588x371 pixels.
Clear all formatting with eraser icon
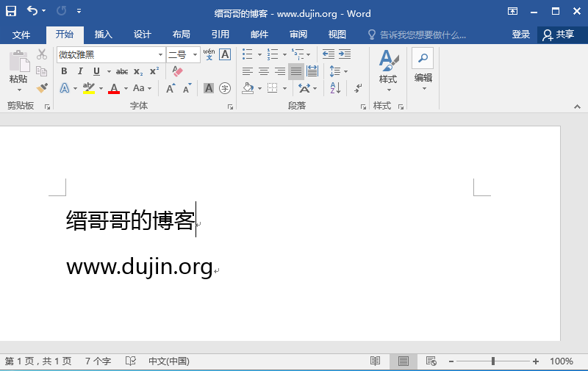point(177,71)
